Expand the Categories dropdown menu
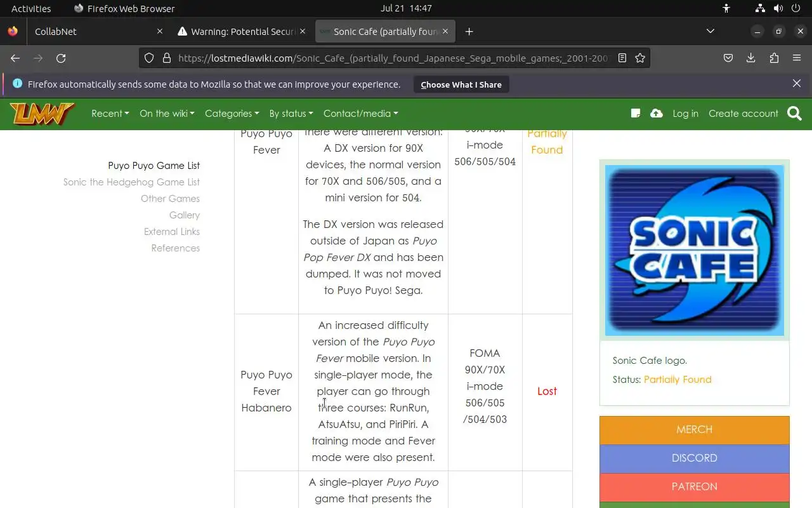This screenshot has height=508, width=812. point(232,113)
